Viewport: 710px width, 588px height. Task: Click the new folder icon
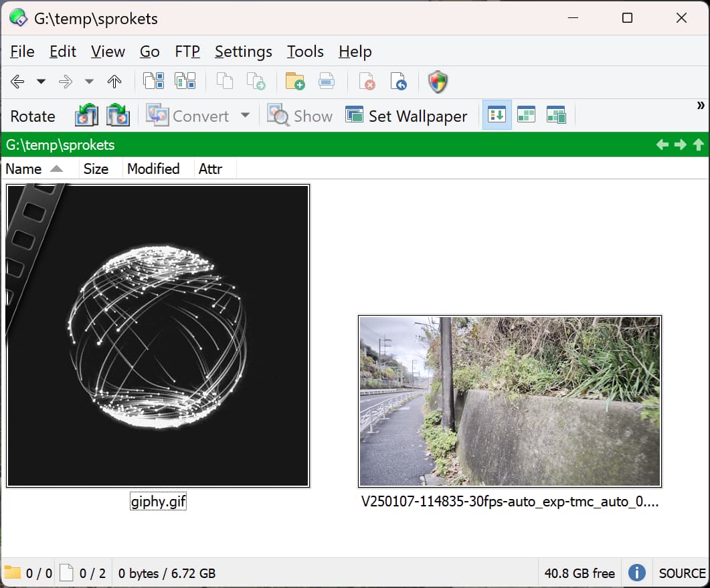coord(295,82)
